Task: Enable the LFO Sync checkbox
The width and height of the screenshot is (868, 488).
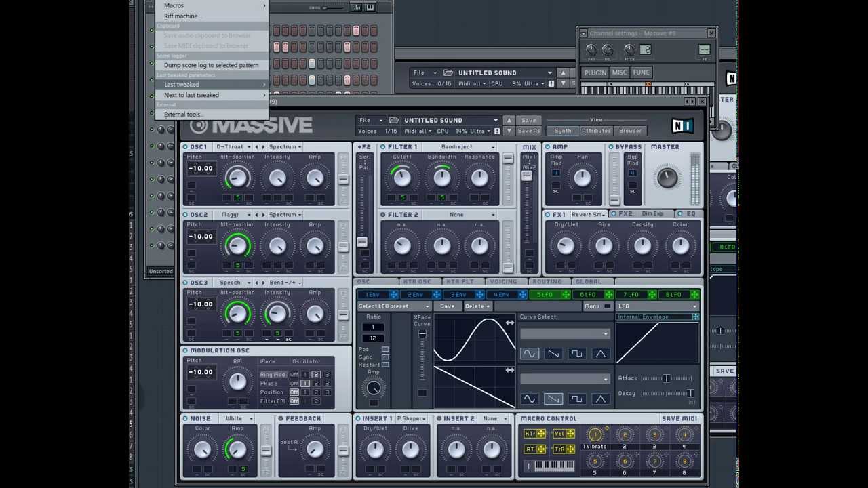Action: [x=385, y=357]
